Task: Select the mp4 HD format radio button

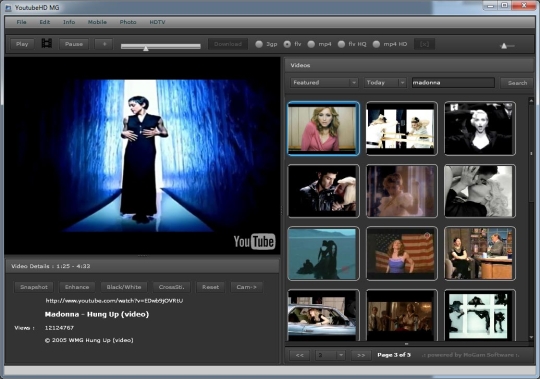Action: (x=376, y=44)
